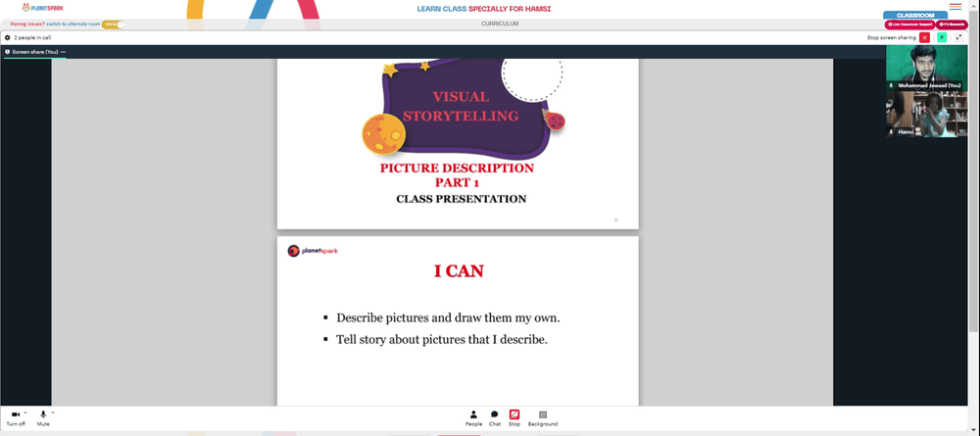Click Tell story about pictures bullet
This screenshot has width=980, height=436.
tap(442, 340)
